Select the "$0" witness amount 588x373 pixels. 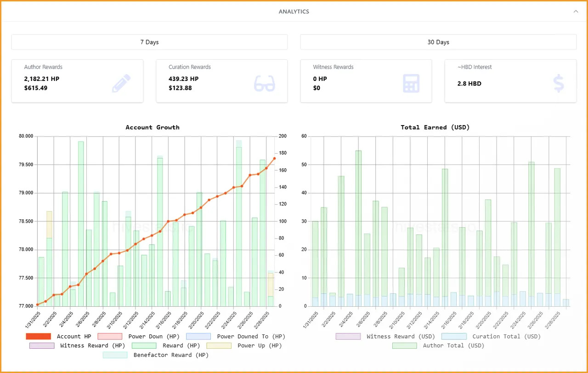[317, 88]
